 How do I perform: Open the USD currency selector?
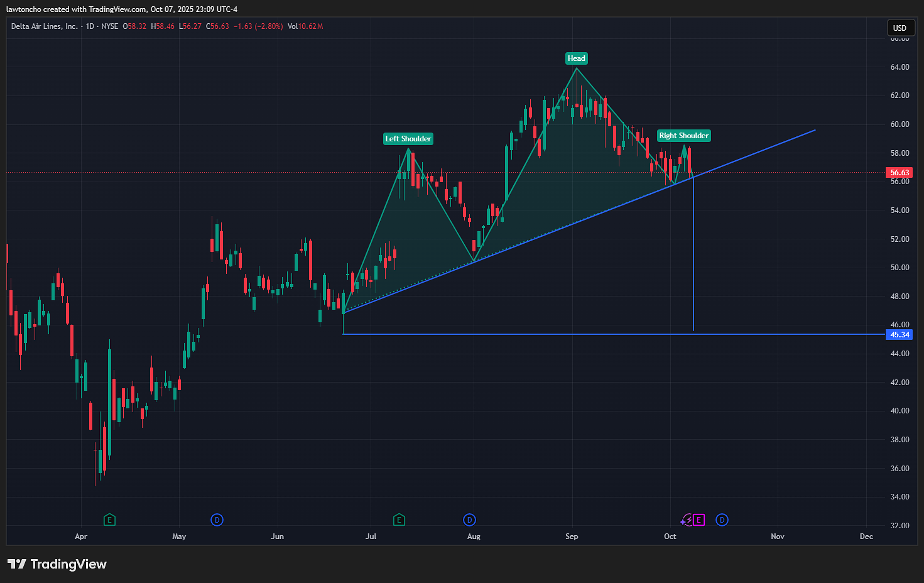tap(900, 28)
